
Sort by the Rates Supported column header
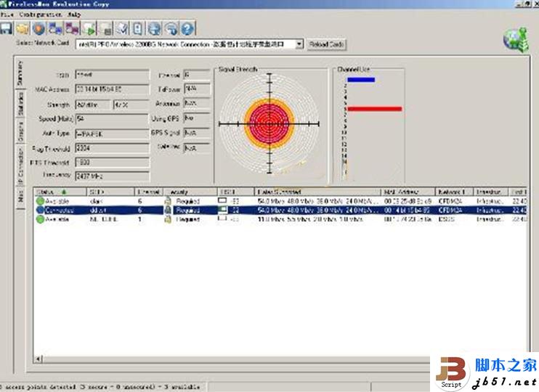(x=317, y=192)
